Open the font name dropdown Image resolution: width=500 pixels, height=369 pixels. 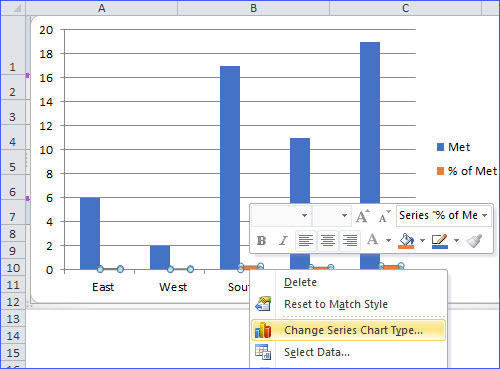click(x=304, y=216)
